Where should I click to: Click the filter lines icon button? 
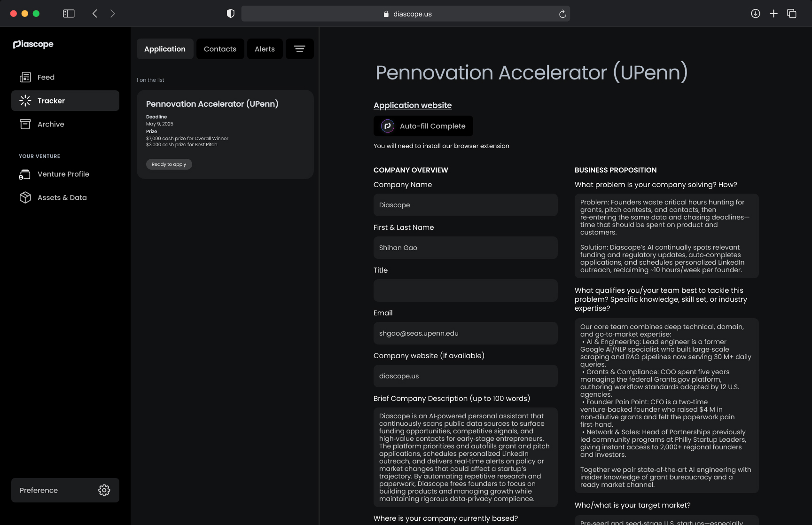[x=300, y=49]
